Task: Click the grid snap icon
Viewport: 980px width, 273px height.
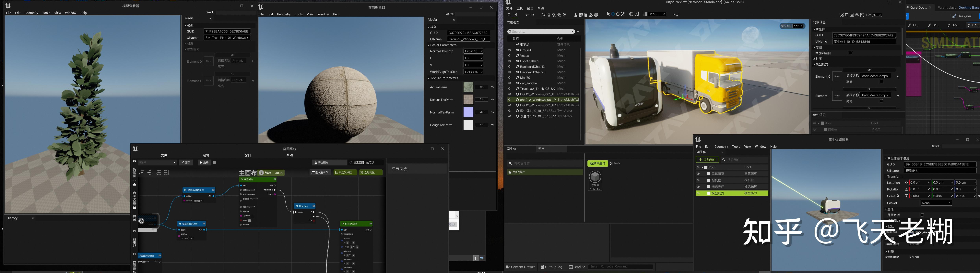Action: [645, 14]
